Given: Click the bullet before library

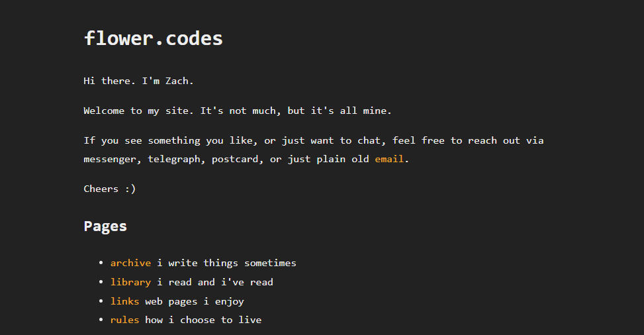Looking at the screenshot, I should click(x=101, y=282).
